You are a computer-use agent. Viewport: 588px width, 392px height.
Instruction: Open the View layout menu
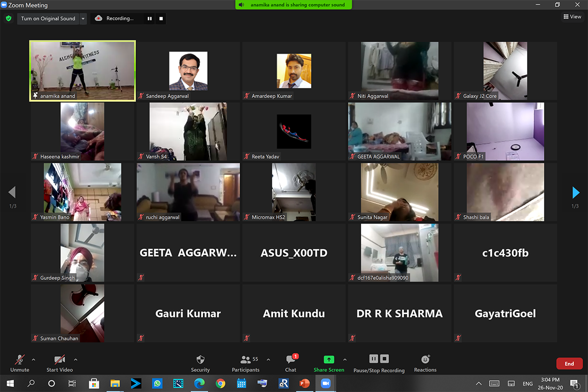click(x=572, y=17)
